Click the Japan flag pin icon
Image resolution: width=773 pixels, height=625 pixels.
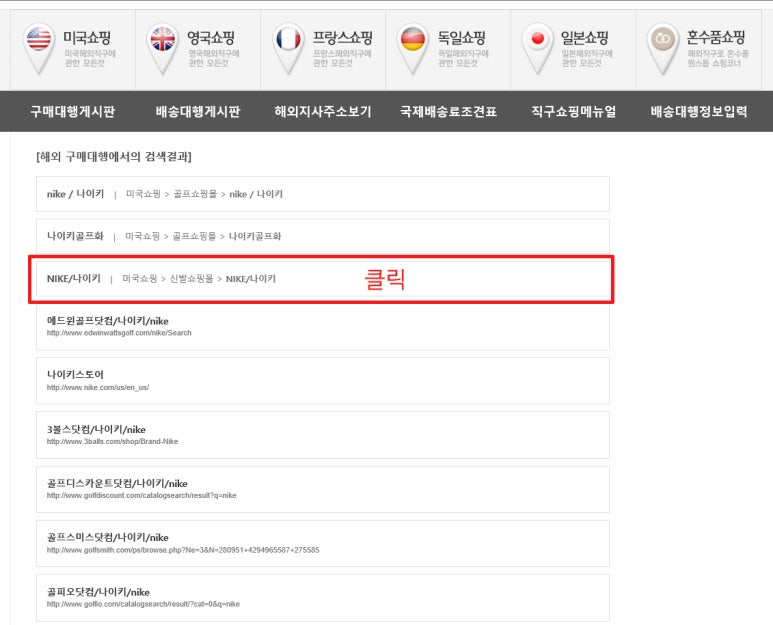pyautogui.click(x=538, y=49)
